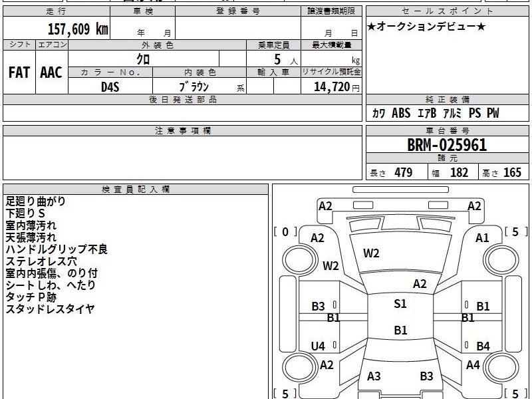Select the note ハンドルグリップ不良

(x=57, y=249)
